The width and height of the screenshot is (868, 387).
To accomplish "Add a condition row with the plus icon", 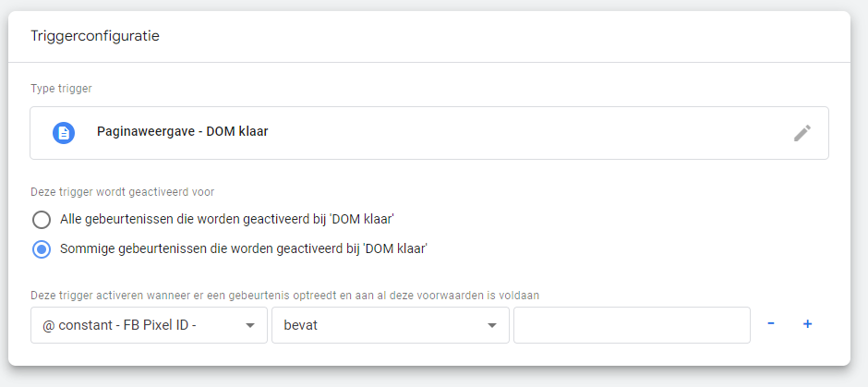I will pyautogui.click(x=807, y=324).
